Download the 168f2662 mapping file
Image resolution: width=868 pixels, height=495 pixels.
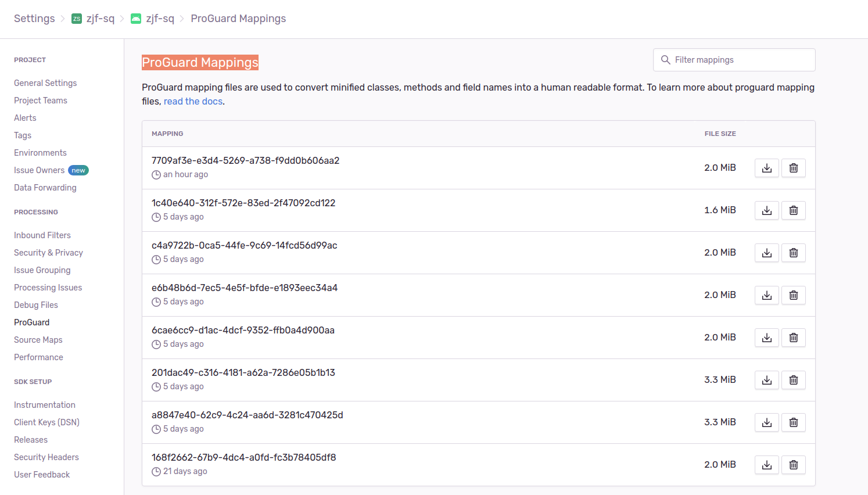pos(766,464)
